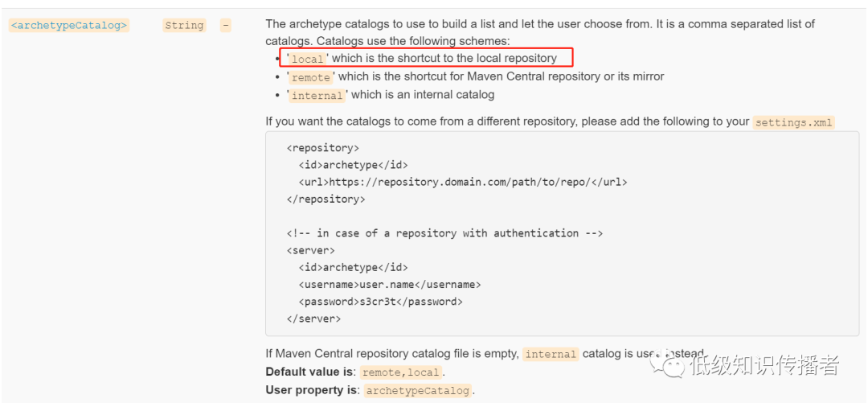Click the opening <repository> tag line
Screen dimensions: 868x403
[x=322, y=148]
